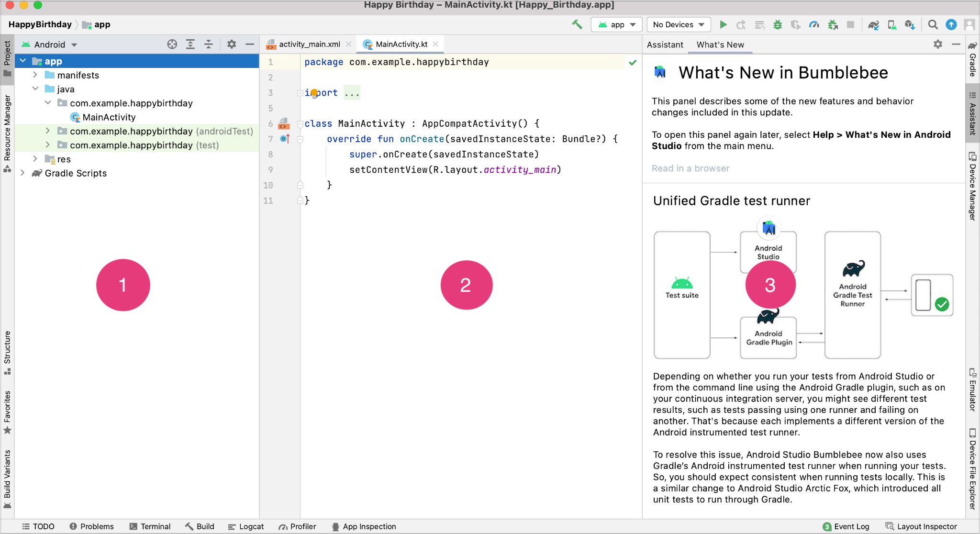
Task: Start debugging using the bug icon
Action: click(777, 24)
